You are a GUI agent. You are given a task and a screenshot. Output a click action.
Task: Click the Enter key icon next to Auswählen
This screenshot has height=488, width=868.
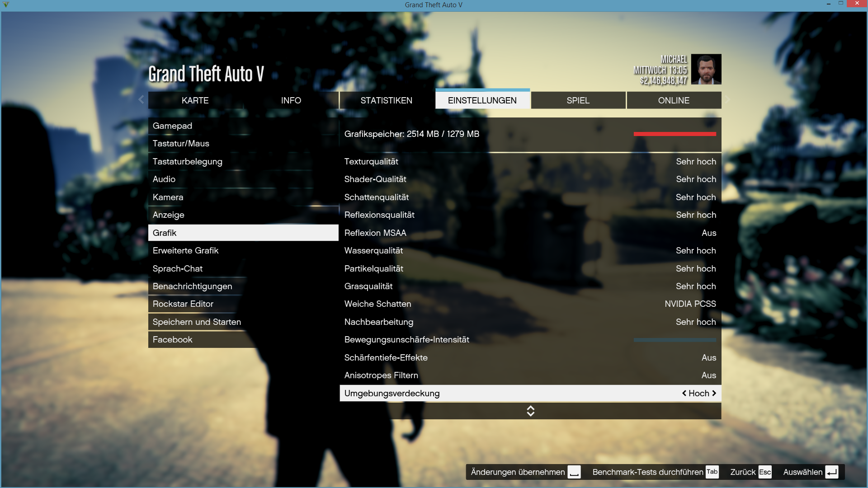pos(831,472)
